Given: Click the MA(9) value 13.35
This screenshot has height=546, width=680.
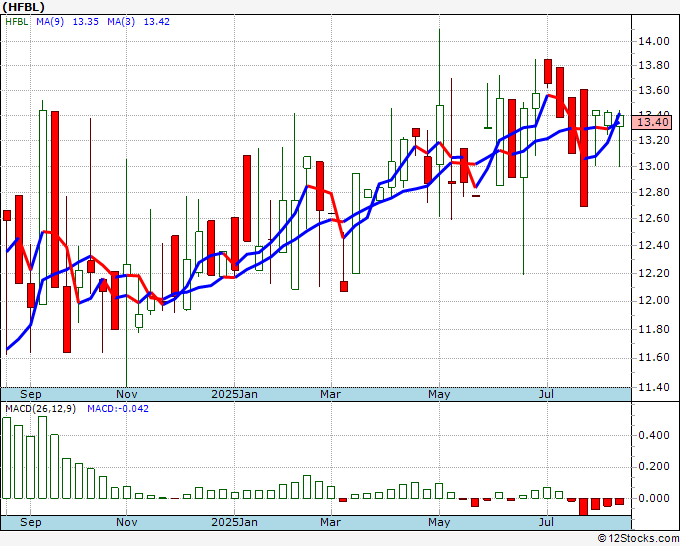Looking at the screenshot, I should [x=85, y=22].
